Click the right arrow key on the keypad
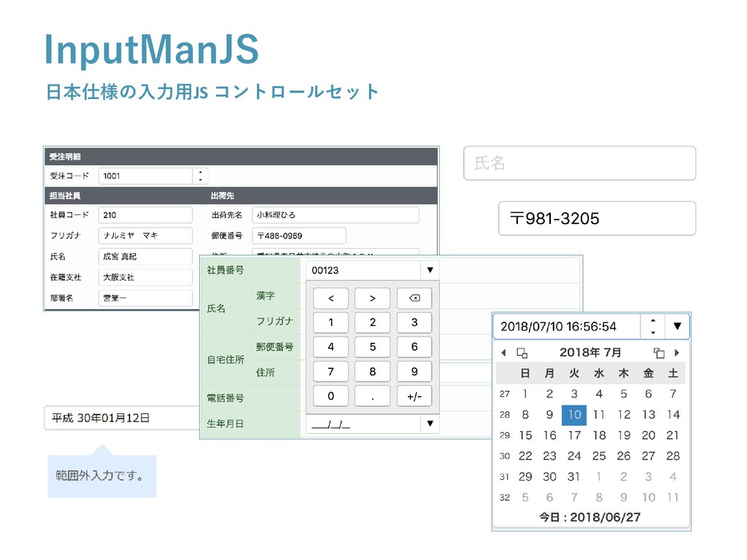 [x=373, y=298]
